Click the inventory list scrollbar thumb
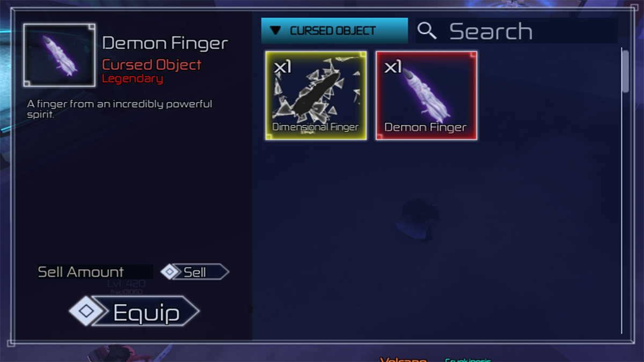 tap(625, 70)
